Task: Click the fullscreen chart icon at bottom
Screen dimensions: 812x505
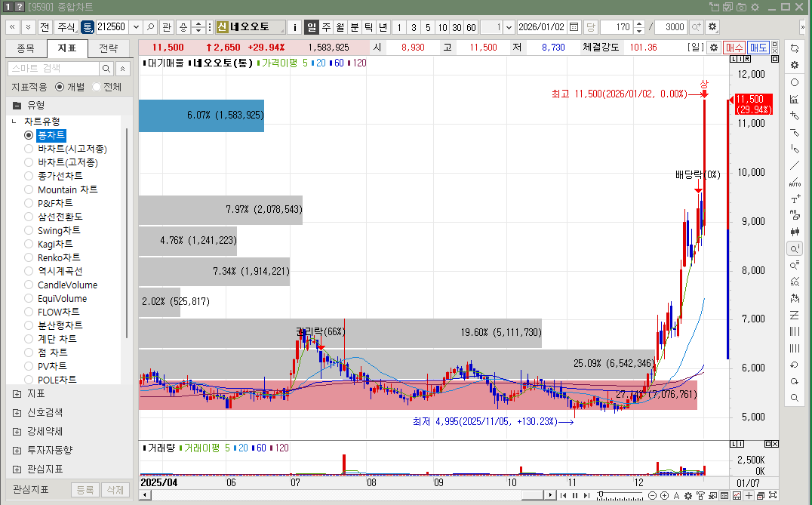Action: point(773,496)
